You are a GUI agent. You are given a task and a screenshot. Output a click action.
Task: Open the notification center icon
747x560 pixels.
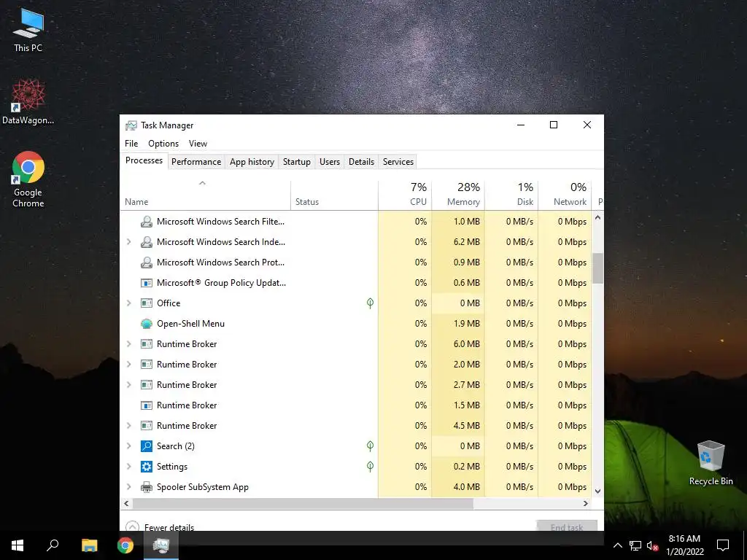[723, 545]
